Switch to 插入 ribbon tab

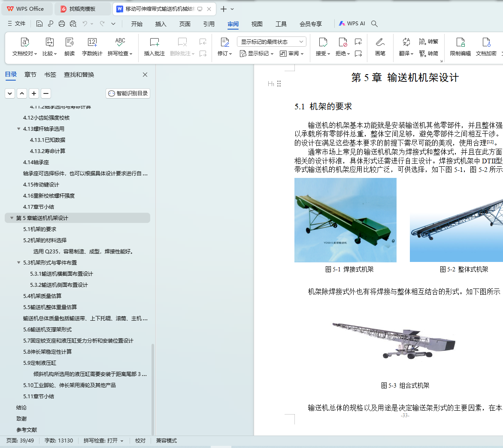(x=161, y=24)
